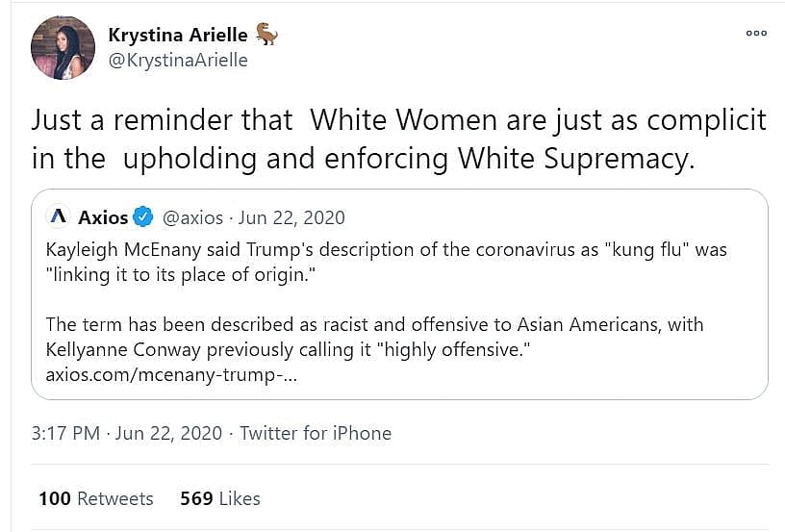The height and width of the screenshot is (532, 785).
Task: Click the dinosaur emoji beside the name
Action: coord(266,35)
